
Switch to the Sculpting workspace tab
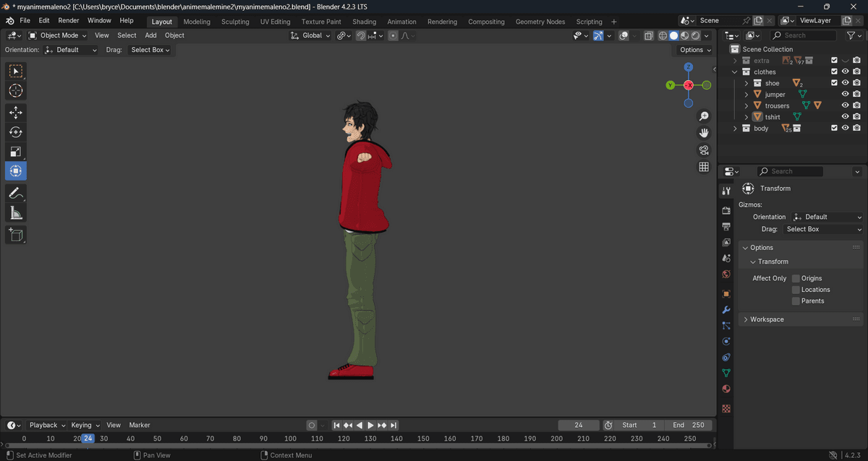235,22
